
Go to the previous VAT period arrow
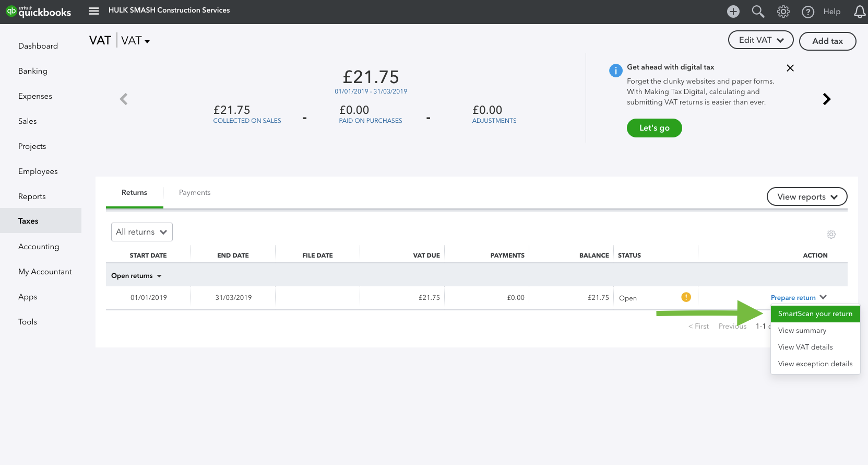[x=124, y=99]
